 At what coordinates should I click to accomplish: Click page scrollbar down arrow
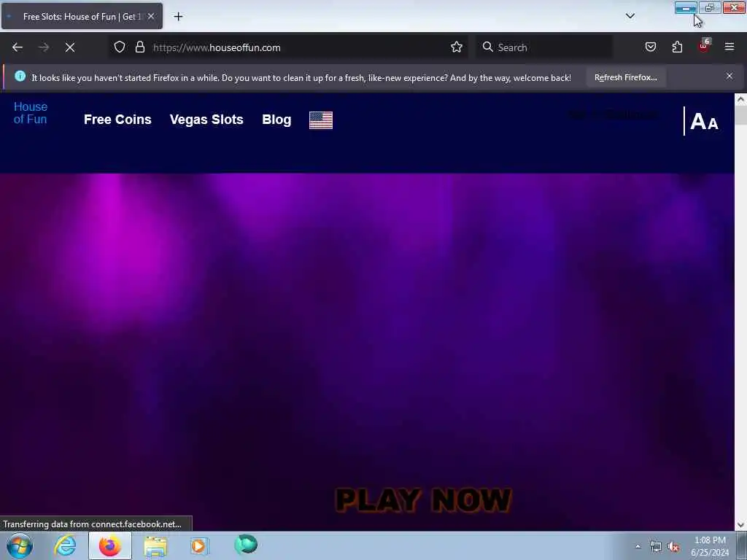[740, 525]
